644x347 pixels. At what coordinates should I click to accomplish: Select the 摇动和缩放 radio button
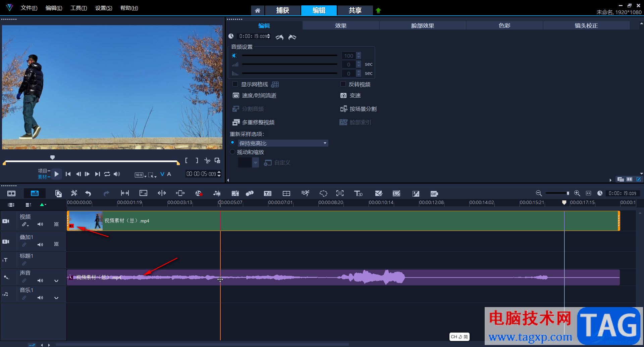(232, 152)
